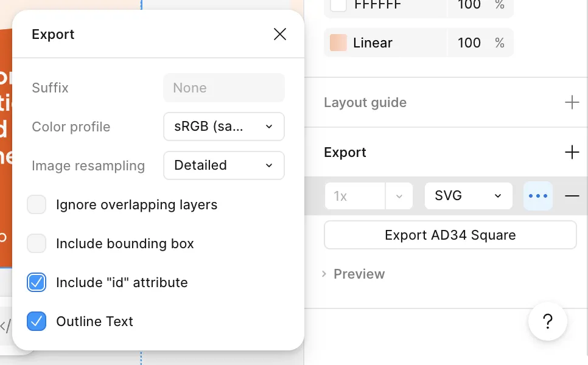Image resolution: width=588 pixels, height=365 pixels.
Task: Open the help question mark button
Action: click(548, 321)
